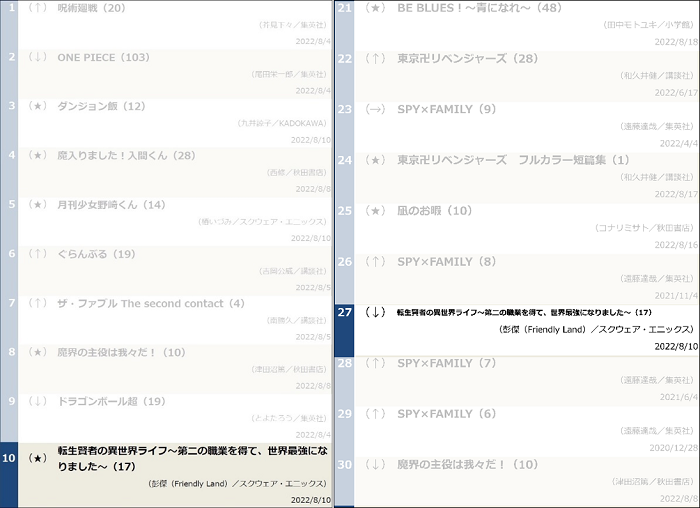Click date 2022/8/10 in rank 27 row
700x508 pixels.
(676, 347)
